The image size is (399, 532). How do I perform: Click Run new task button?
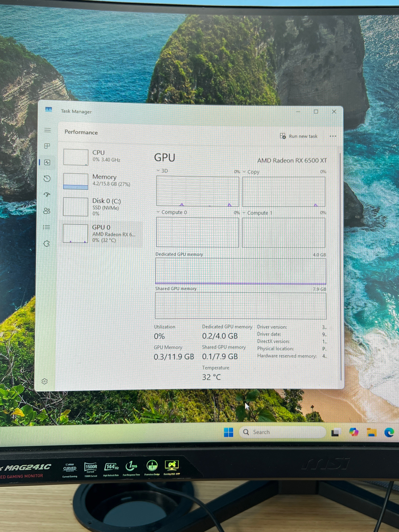[298, 136]
